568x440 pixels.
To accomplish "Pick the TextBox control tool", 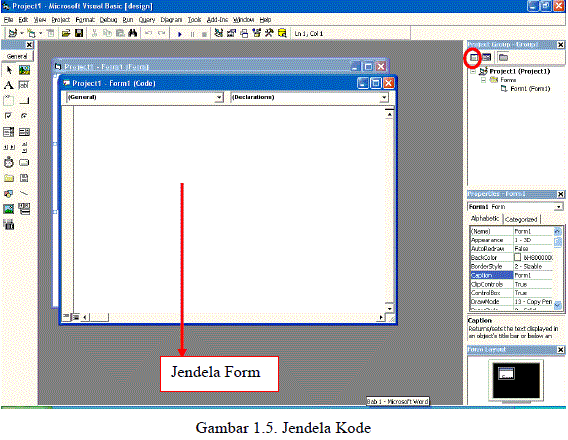I will pos(24,85).
